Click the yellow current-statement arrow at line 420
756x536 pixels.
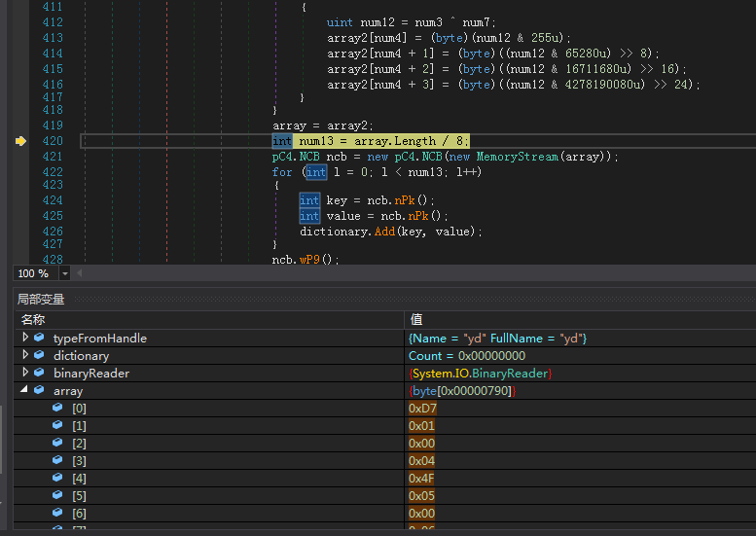[20, 141]
